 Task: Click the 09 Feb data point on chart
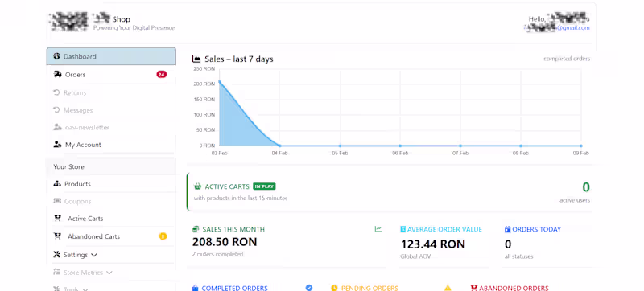580,145
